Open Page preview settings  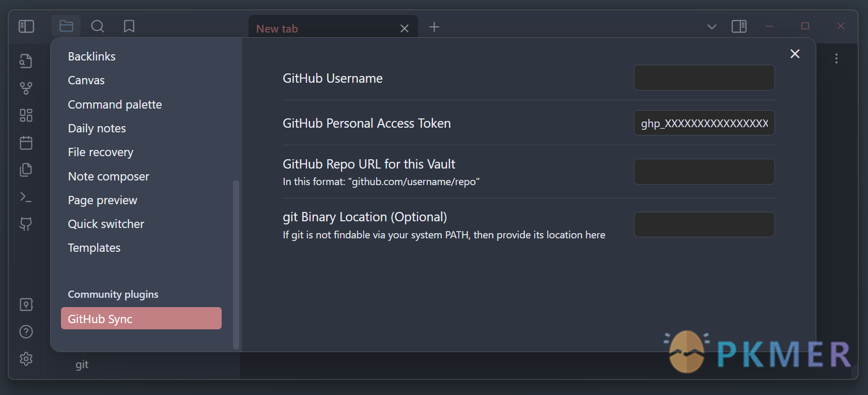tap(102, 200)
